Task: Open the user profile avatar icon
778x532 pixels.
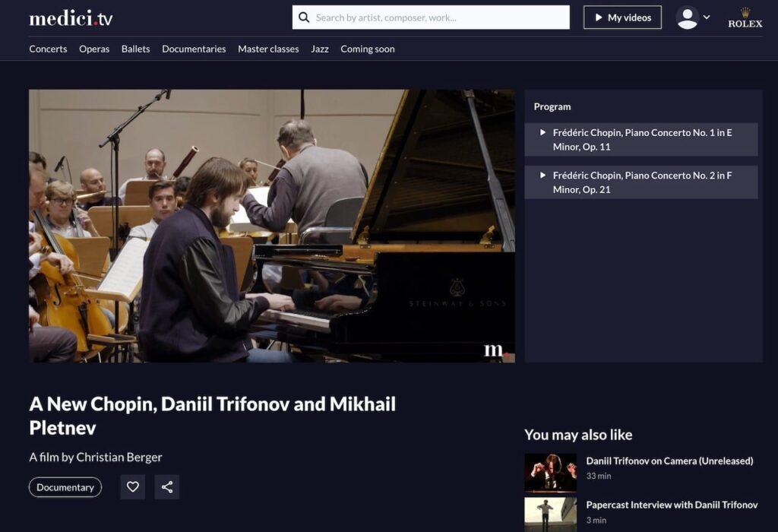Action: pyautogui.click(x=687, y=18)
